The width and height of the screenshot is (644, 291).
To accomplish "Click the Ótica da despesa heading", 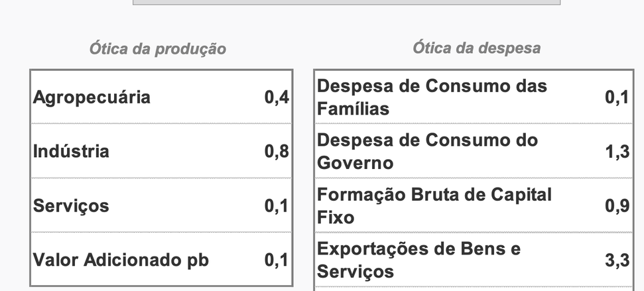I will (476, 48).
